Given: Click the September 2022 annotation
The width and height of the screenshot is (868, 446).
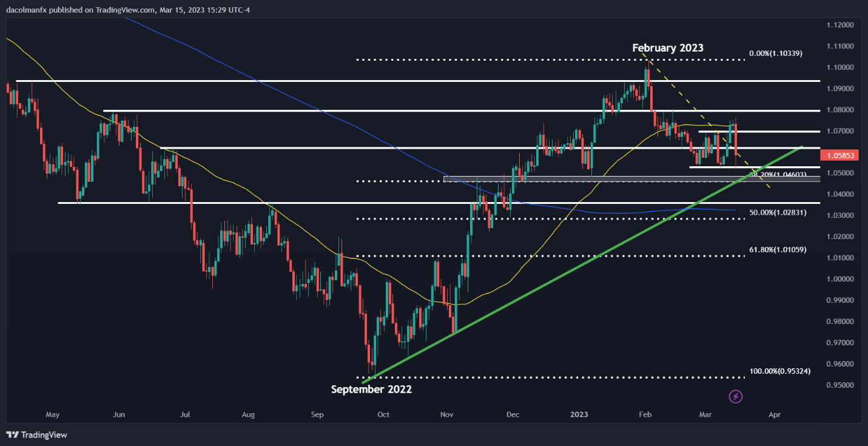Looking at the screenshot, I should 371,390.
